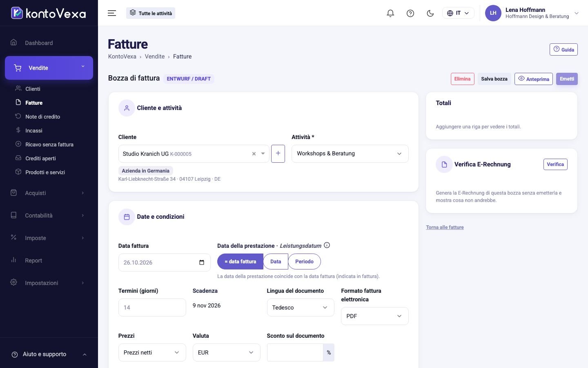Collapse sidebar with hamburger menu icon
Viewport: 588px width, 368px height.
112,13
